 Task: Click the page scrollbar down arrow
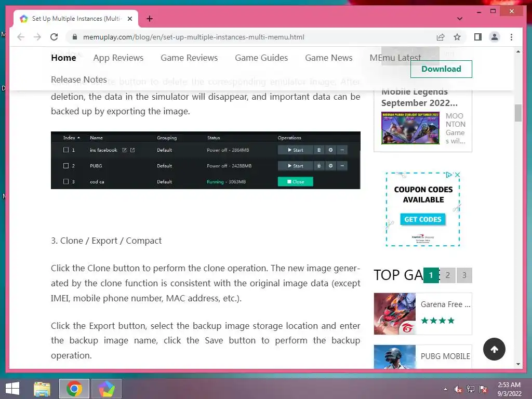pos(518,364)
